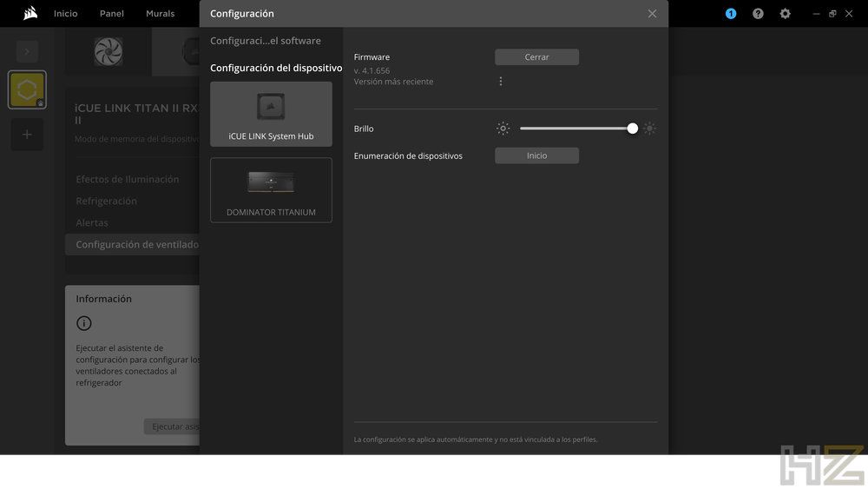
Task: Expand the sidebar with chevron arrow
Action: pos(27,51)
